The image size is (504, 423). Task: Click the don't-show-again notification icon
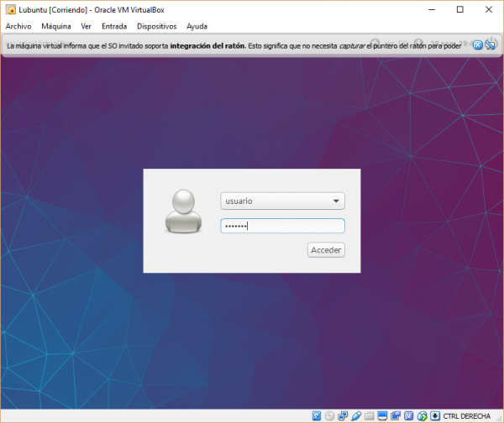489,45
